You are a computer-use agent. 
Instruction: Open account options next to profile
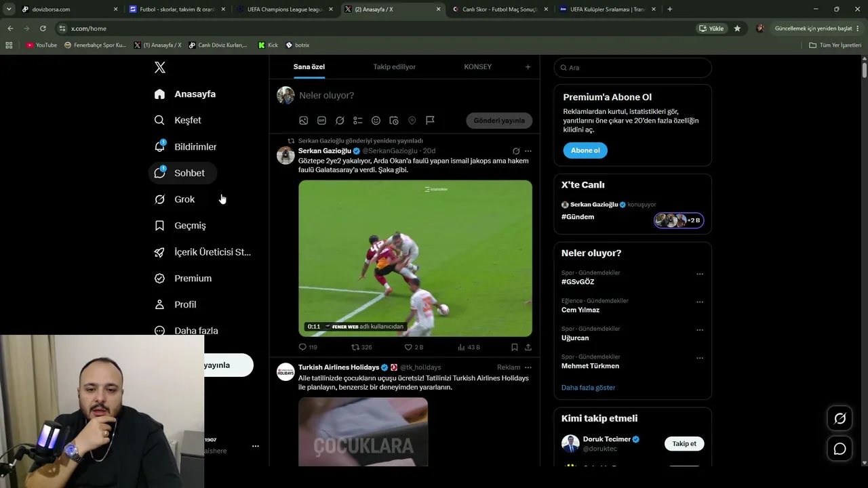coord(256,446)
